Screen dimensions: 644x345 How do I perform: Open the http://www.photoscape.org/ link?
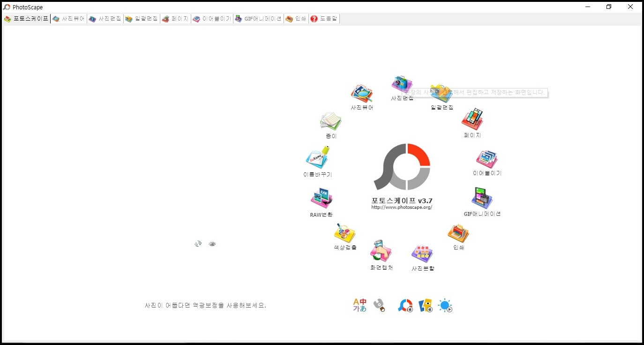(402, 207)
